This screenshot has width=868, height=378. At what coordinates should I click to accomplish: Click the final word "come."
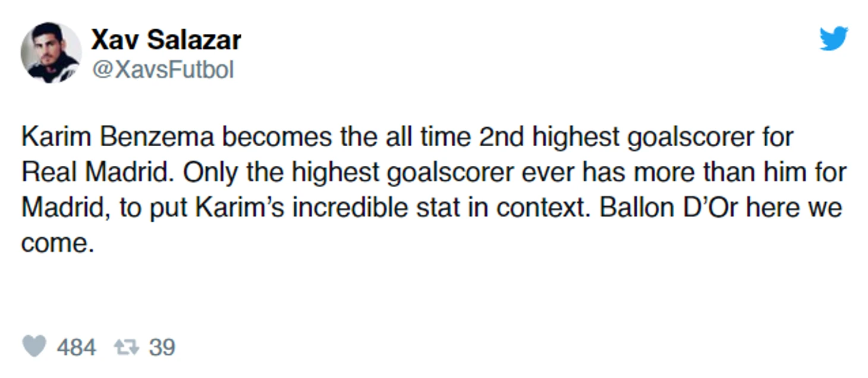coord(58,244)
